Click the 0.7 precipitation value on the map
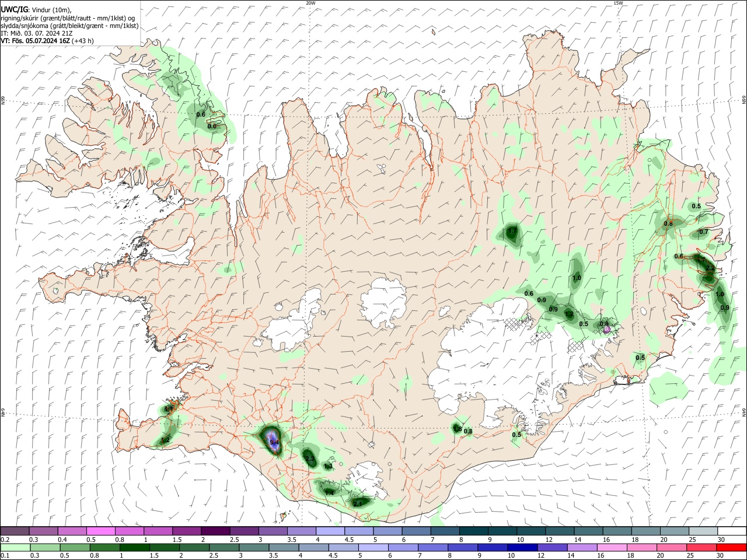Image resolution: width=747 pixels, height=560 pixels. pos(704,232)
